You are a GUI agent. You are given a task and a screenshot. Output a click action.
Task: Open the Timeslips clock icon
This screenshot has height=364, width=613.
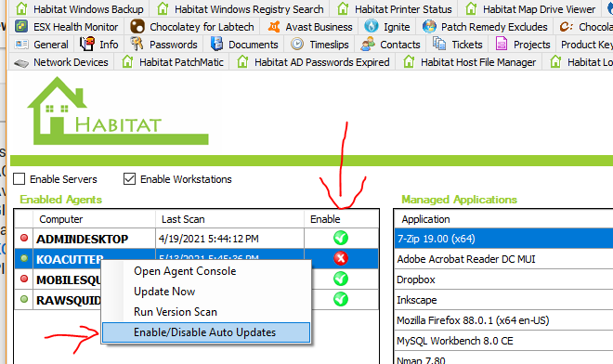(x=297, y=44)
